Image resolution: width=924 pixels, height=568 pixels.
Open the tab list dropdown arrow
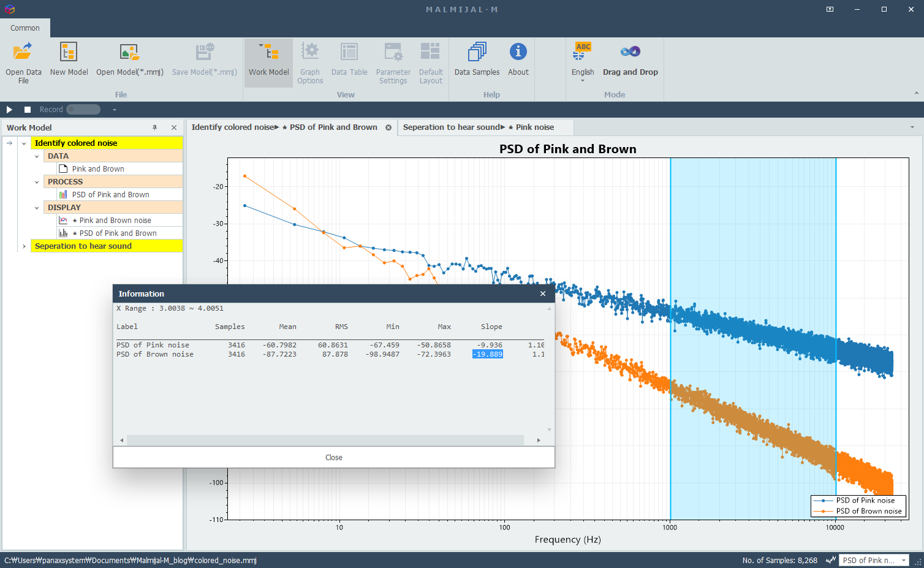pos(912,127)
